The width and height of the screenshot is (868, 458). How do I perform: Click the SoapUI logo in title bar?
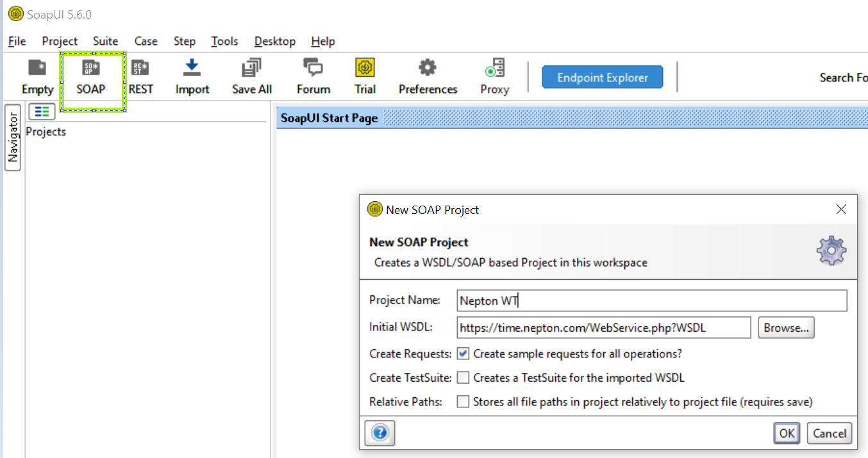[x=16, y=14]
